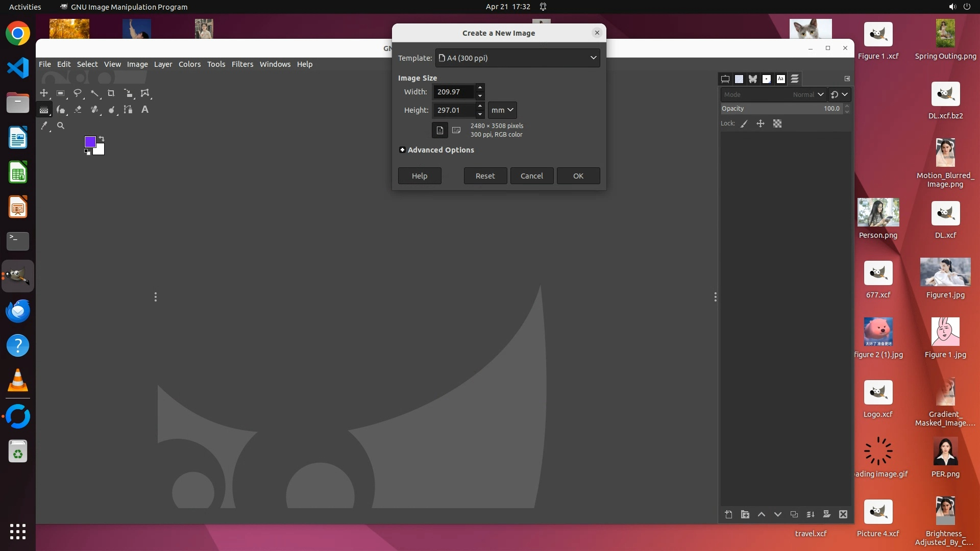The width and height of the screenshot is (980, 551).
Task: Select the Text tool
Action: pos(145,110)
